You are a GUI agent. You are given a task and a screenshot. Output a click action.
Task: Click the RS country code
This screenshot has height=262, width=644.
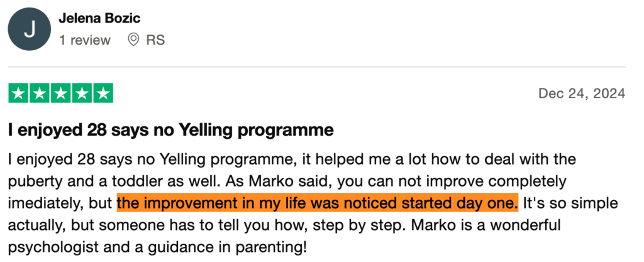click(x=155, y=40)
